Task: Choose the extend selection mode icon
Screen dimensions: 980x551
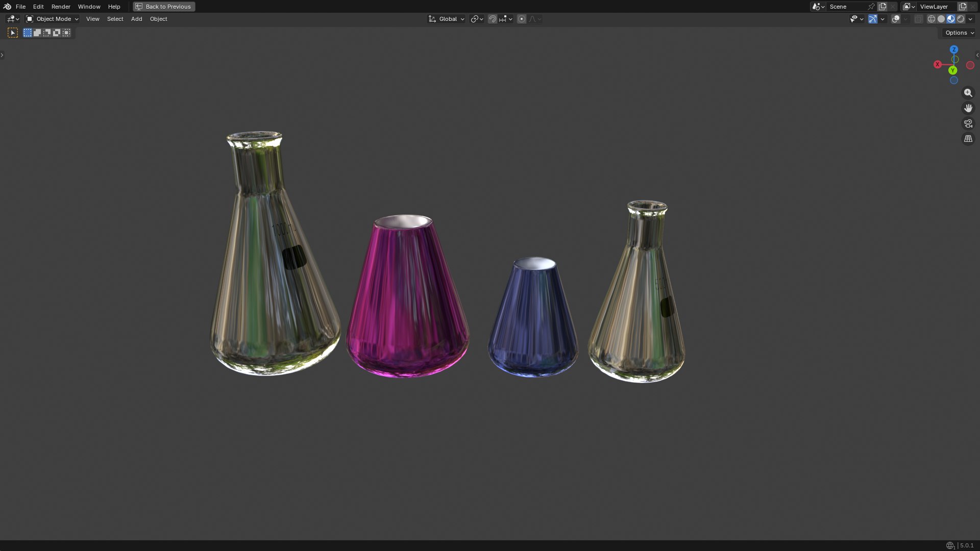Action: tap(37, 33)
